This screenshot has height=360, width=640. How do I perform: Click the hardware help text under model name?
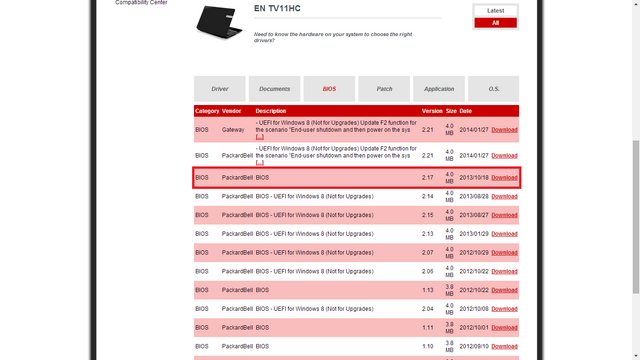coord(333,37)
